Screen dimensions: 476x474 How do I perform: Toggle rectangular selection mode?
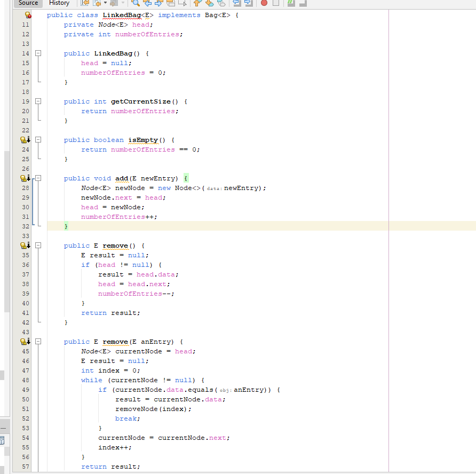(183, 4)
